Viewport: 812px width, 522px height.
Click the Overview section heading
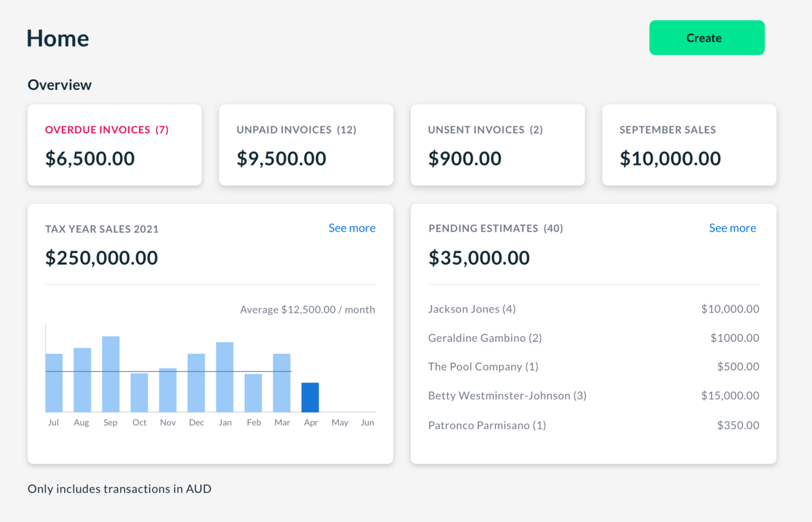59,84
